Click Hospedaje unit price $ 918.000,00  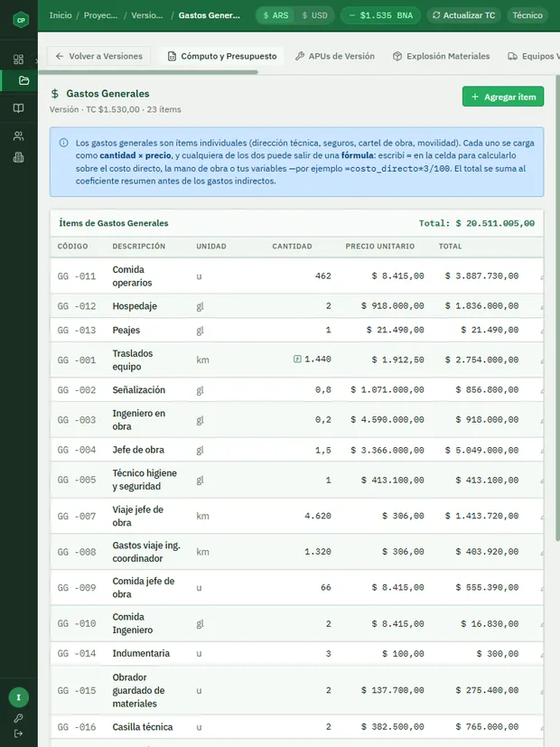(392, 306)
